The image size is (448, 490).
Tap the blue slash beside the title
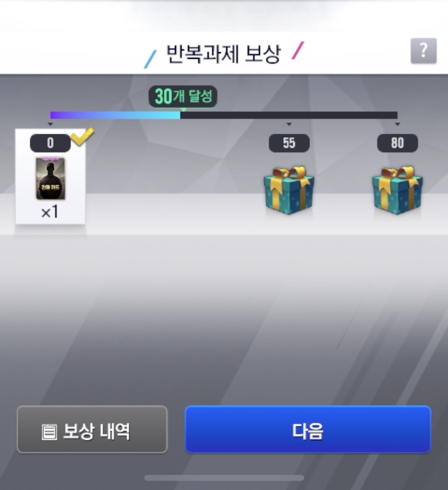150,59
